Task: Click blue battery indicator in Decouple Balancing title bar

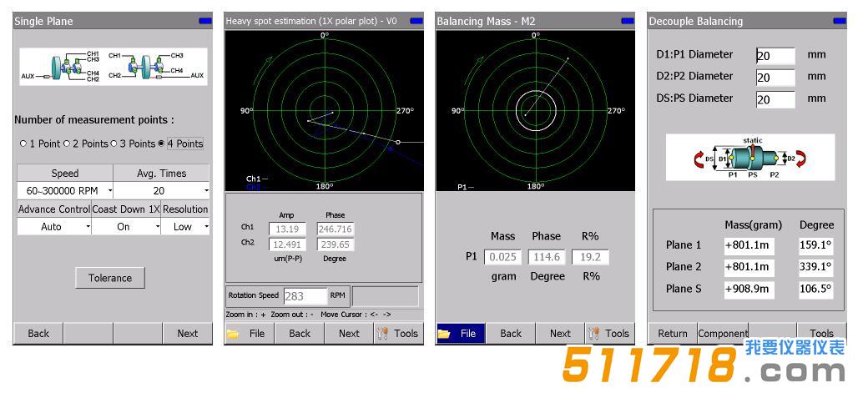Action: pyautogui.click(x=837, y=21)
